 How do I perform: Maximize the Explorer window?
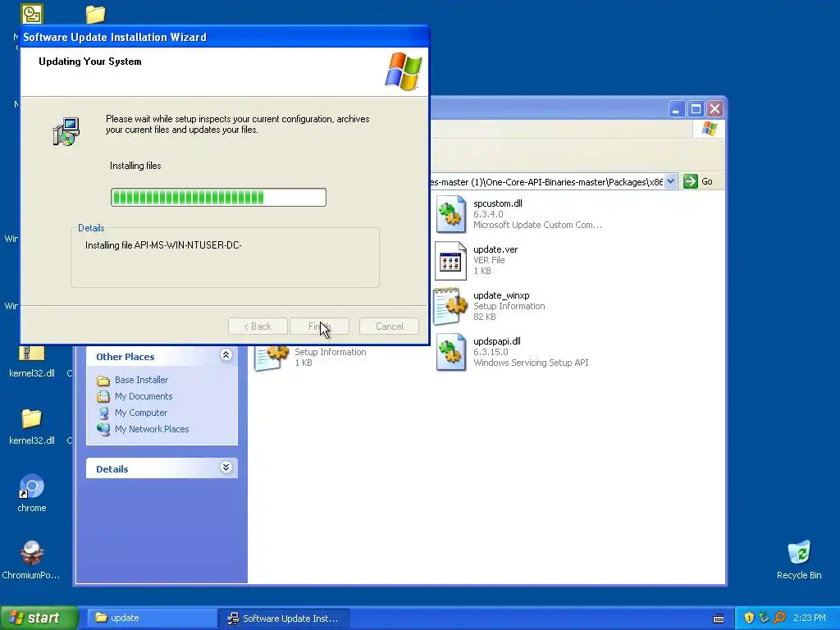696,109
